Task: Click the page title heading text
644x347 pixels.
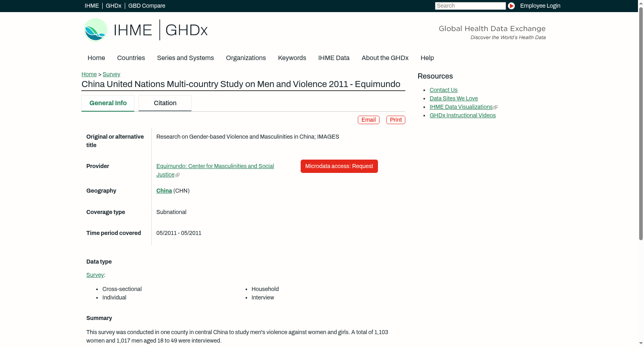Action: click(x=241, y=84)
